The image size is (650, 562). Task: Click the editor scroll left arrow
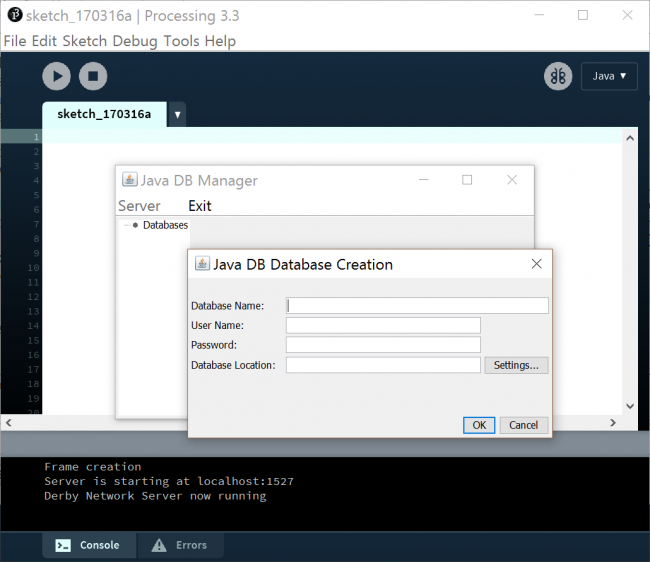pos(9,423)
